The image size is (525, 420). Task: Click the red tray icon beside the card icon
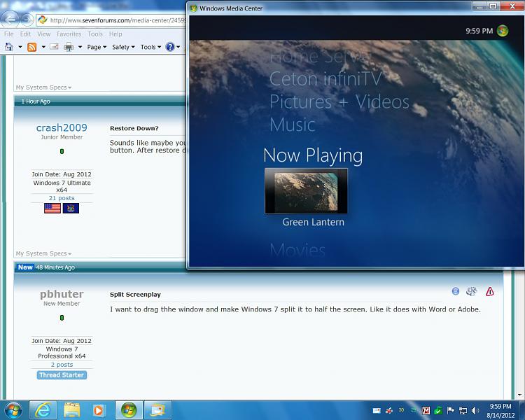pyautogui.click(x=389, y=410)
